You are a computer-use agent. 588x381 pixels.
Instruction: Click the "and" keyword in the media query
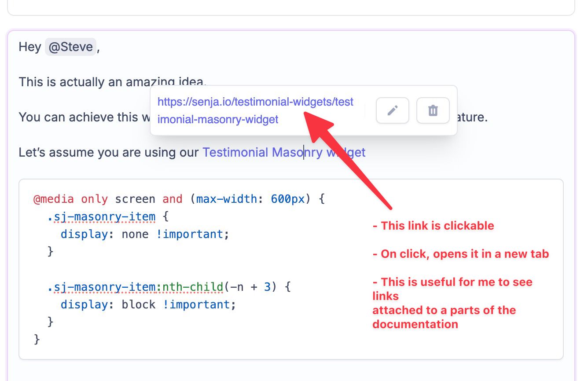173,199
